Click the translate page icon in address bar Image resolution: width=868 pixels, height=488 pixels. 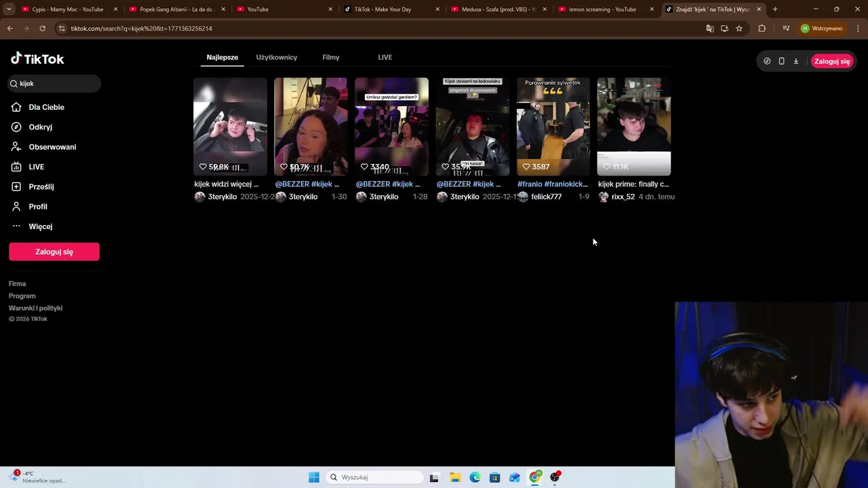(710, 28)
